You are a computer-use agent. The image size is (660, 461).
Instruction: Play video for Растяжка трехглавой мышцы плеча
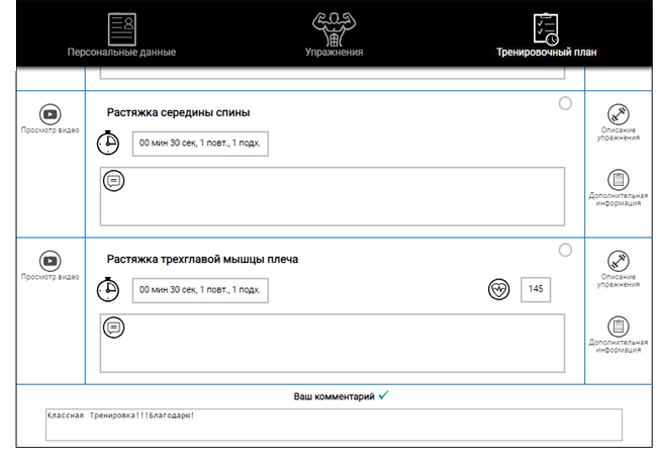50,266
